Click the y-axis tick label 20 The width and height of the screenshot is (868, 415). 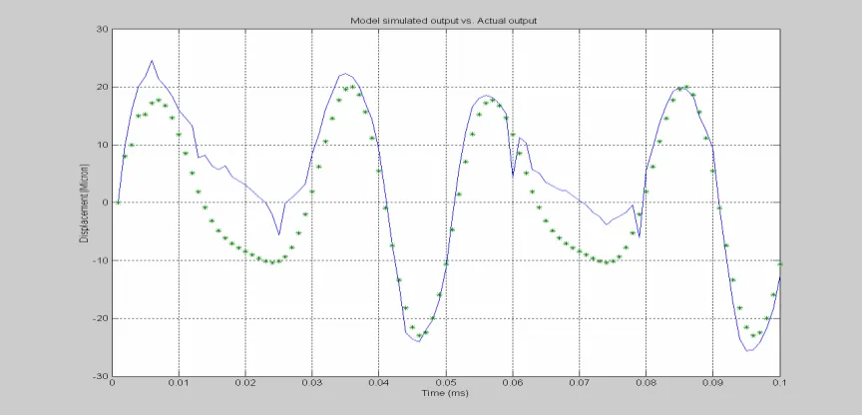click(x=102, y=88)
